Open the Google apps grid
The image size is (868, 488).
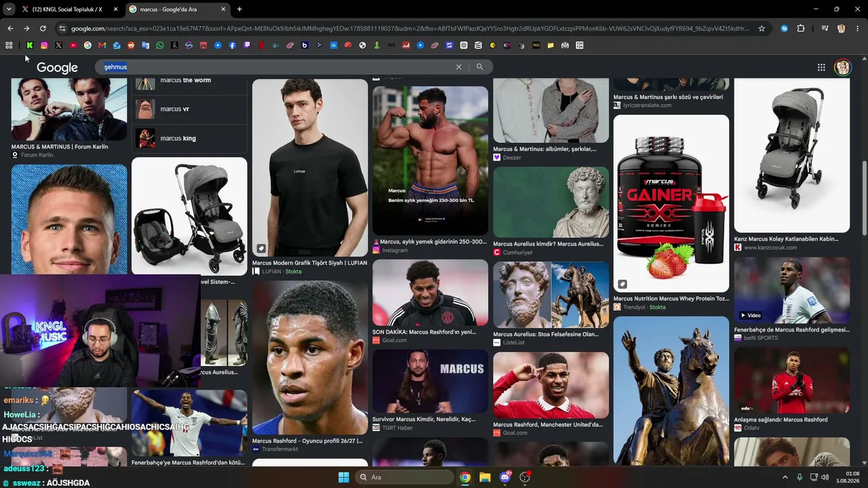click(x=821, y=67)
